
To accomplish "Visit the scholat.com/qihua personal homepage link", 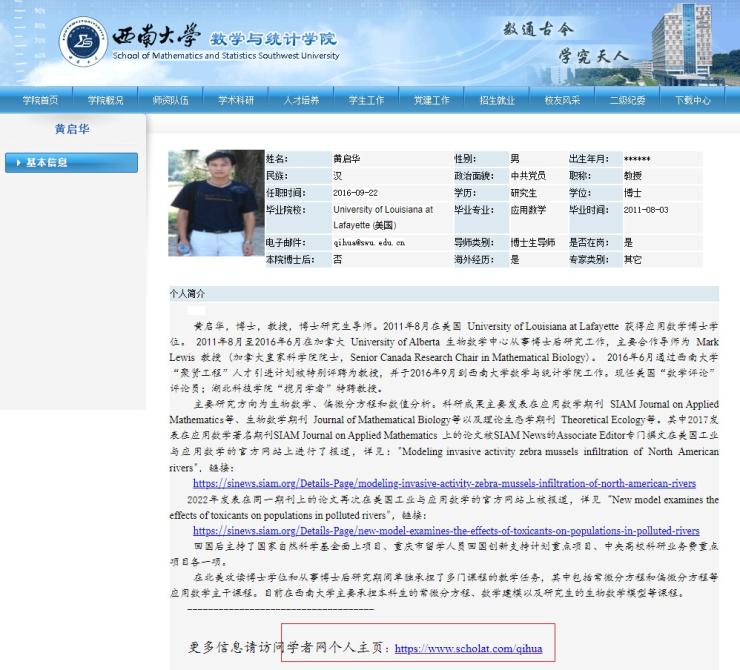I will click(x=468, y=649).
